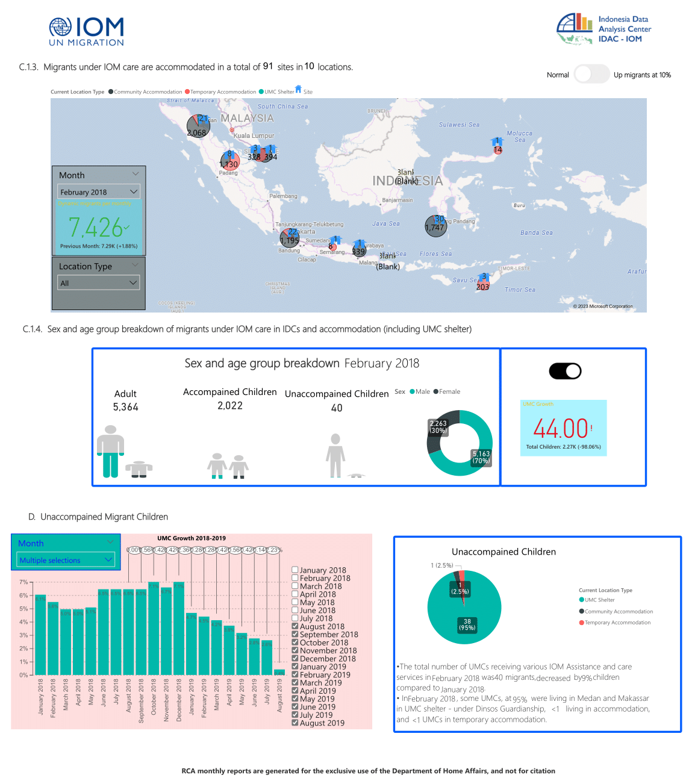Image resolution: width=692 pixels, height=784 pixels.
Task: Click the Accompanied Children 2,022 count
Action: coord(230,406)
